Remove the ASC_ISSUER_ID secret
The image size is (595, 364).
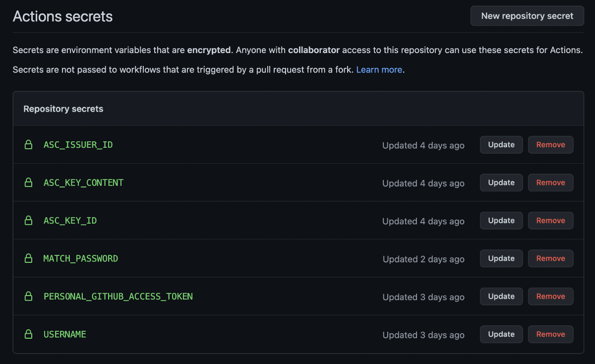point(550,145)
